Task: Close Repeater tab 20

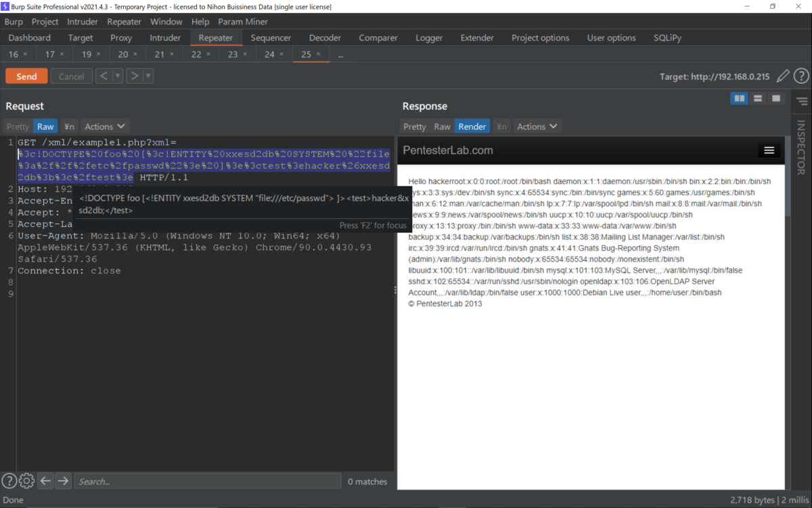Action: [135, 54]
